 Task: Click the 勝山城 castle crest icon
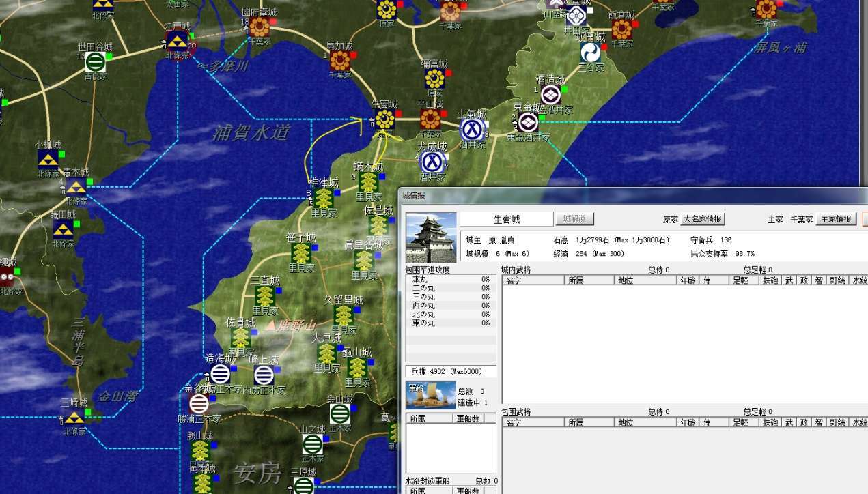pos(200,450)
